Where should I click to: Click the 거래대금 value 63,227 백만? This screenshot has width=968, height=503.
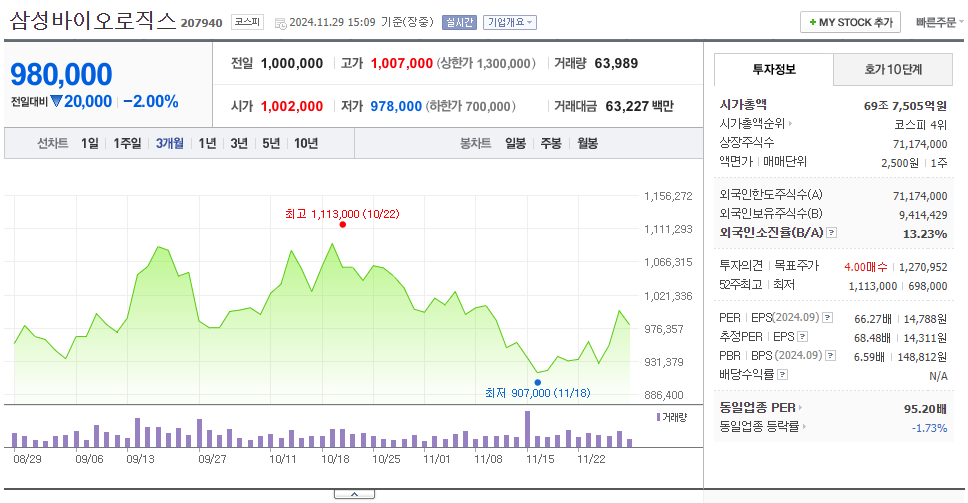tap(639, 106)
